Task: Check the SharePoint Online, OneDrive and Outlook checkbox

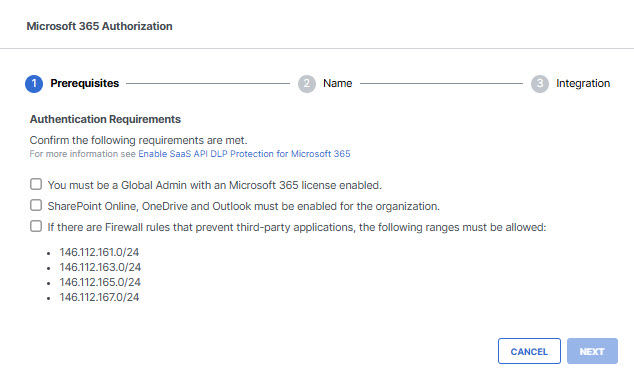Action: (36, 205)
